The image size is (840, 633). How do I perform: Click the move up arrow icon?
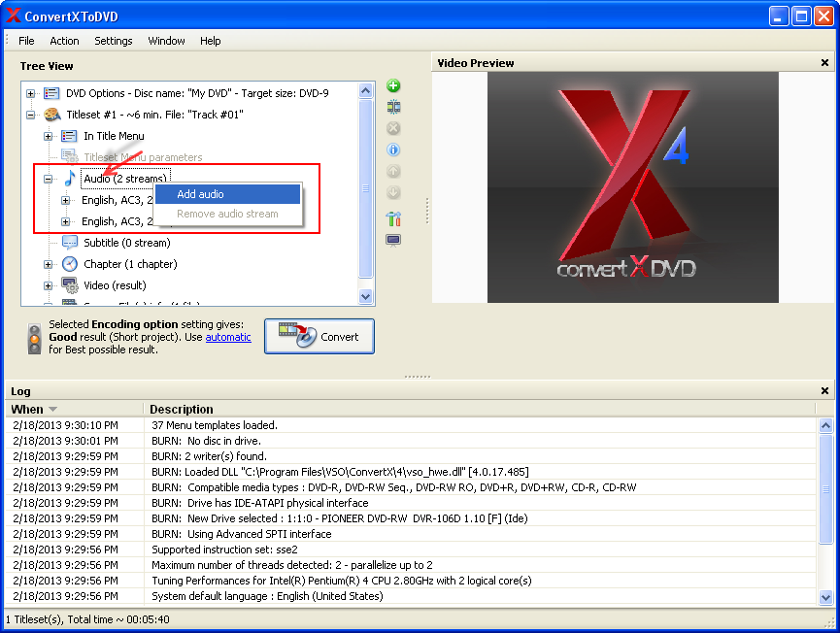coord(393,172)
